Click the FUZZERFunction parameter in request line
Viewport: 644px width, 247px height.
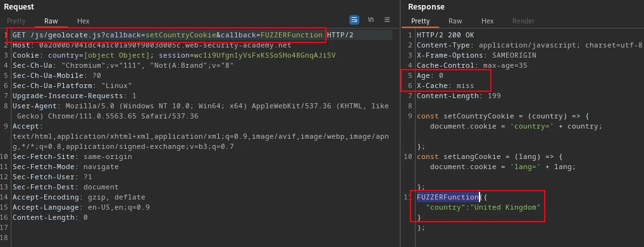[x=292, y=35]
